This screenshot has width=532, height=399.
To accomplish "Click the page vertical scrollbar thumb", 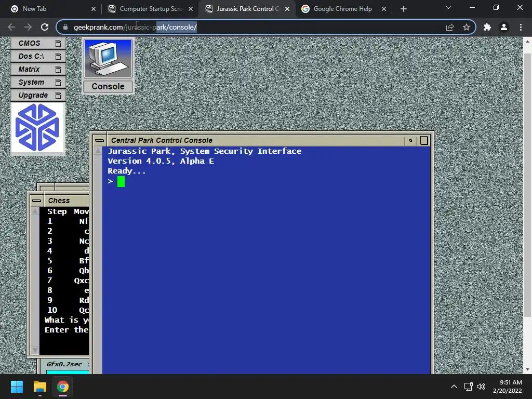I will (x=527, y=185).
